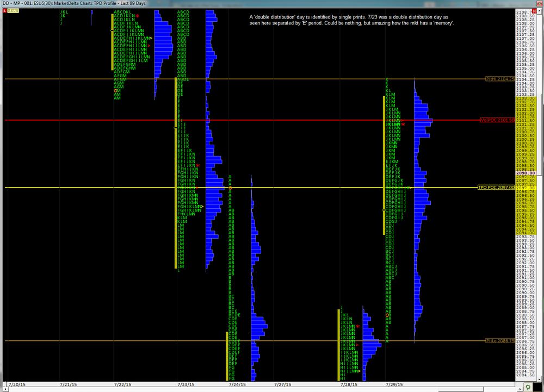
Task: Click the 7/24/15 date label
Action: coord(237,384)
